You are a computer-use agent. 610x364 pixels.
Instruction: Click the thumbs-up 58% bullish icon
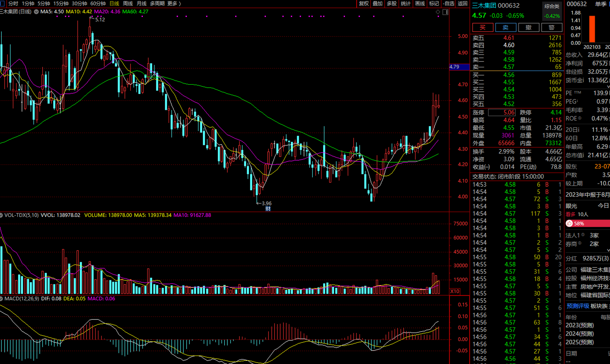pos(569,224)
